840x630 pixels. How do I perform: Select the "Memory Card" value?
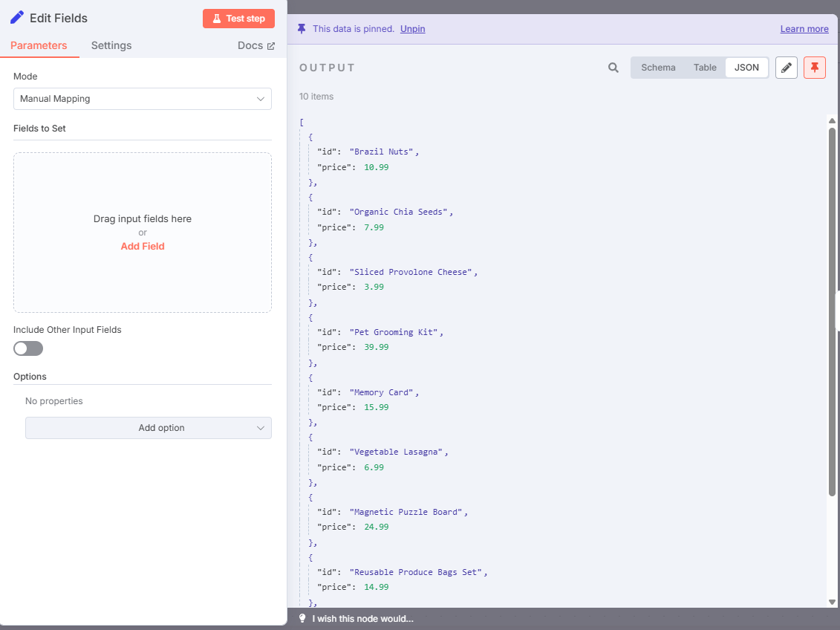382,392
